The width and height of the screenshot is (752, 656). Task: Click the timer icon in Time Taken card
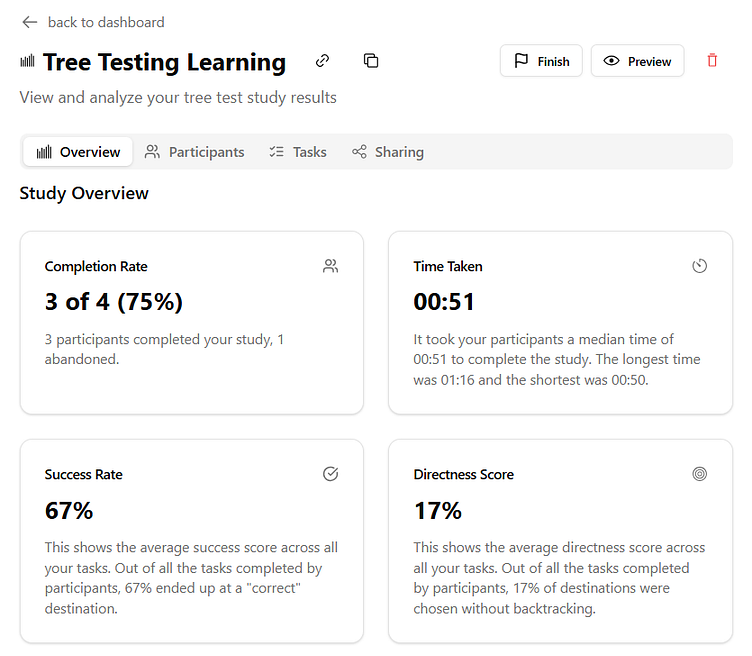pyautogui.click(x=700, y=266)
